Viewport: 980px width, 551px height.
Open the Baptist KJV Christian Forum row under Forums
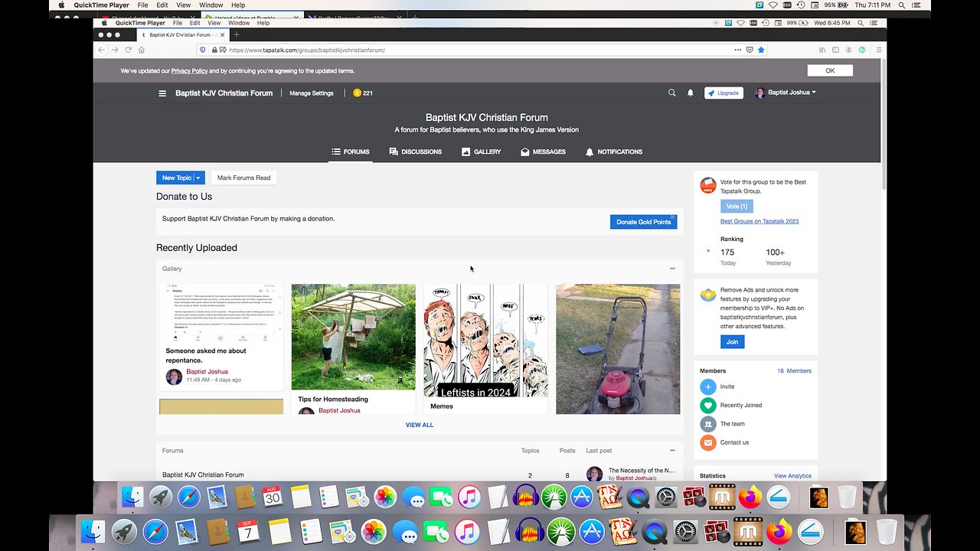tap(420, 475)
